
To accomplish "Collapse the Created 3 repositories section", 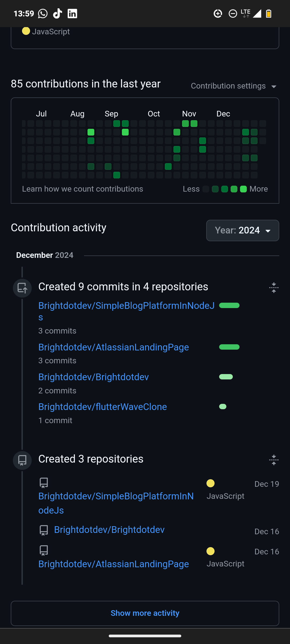I will 273,459.
